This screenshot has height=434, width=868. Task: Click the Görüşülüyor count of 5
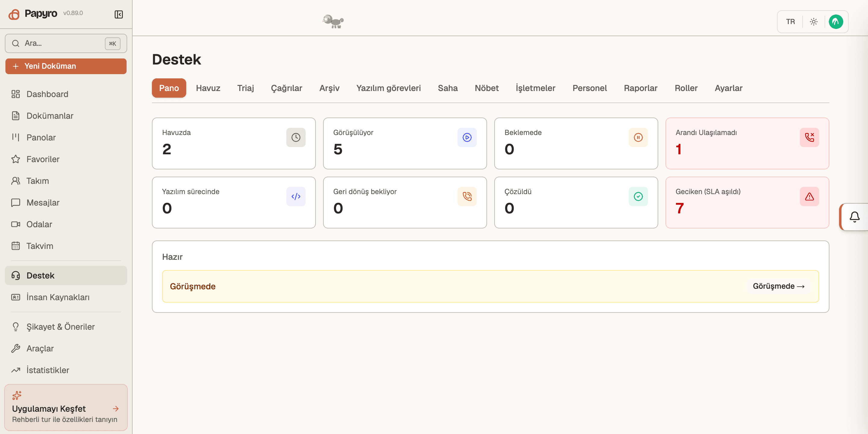pos(338,149)
